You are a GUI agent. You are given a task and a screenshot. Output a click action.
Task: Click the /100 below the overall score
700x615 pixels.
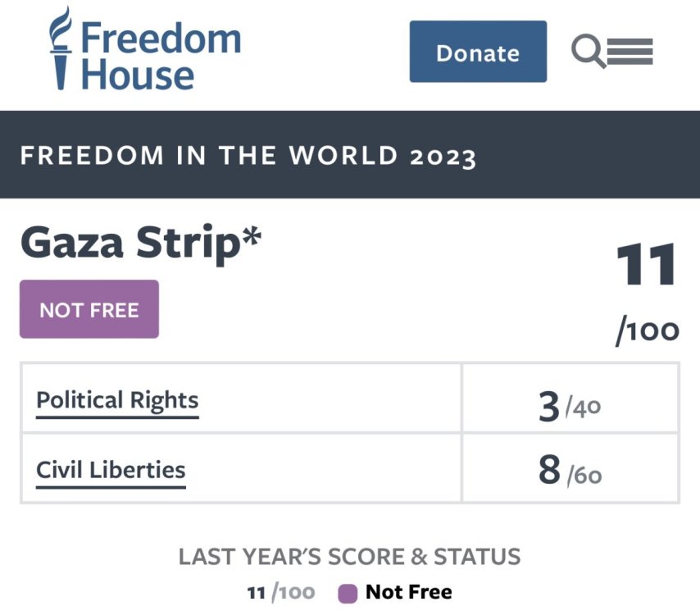(648, 330)
